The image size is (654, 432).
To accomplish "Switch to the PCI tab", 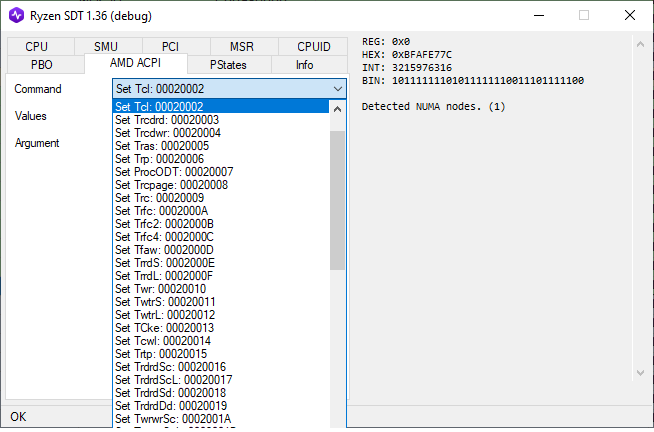I will point(176,46).
